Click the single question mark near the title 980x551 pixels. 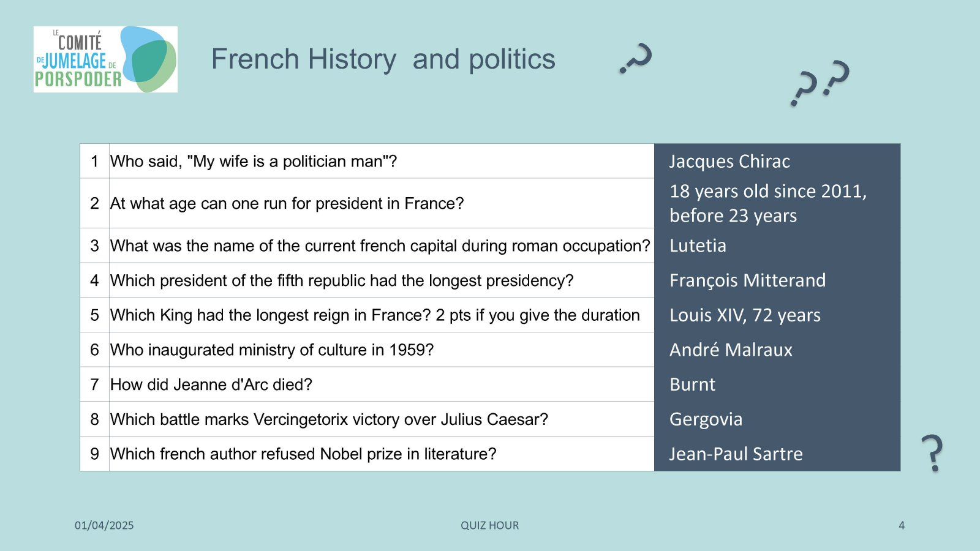click(636, 58)
